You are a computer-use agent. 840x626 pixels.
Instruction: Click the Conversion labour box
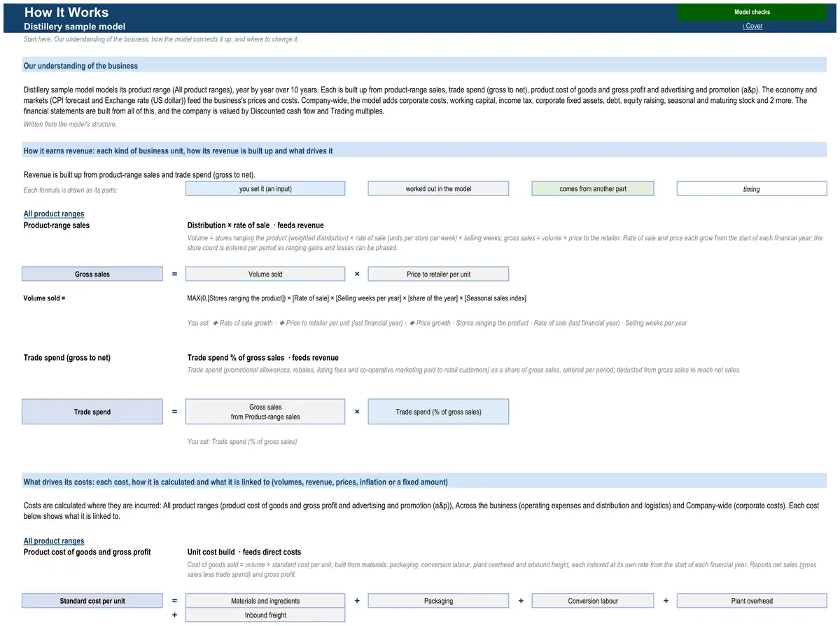(593, 601)
